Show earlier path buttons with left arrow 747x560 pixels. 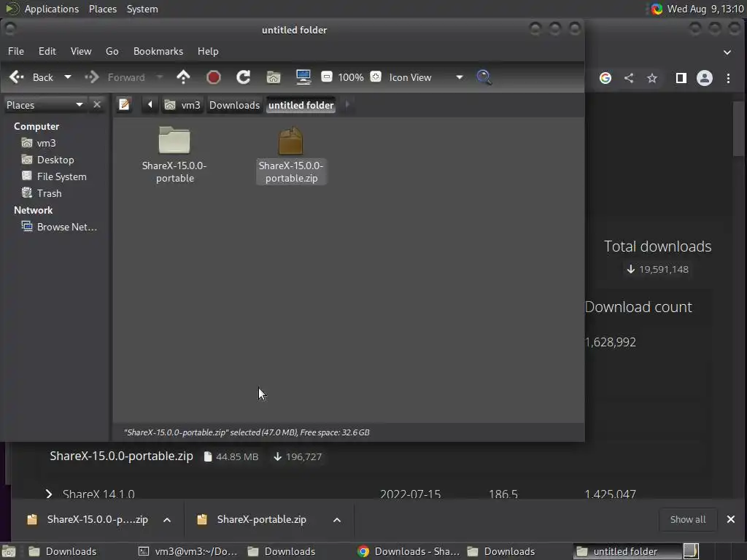click(150, 104)
